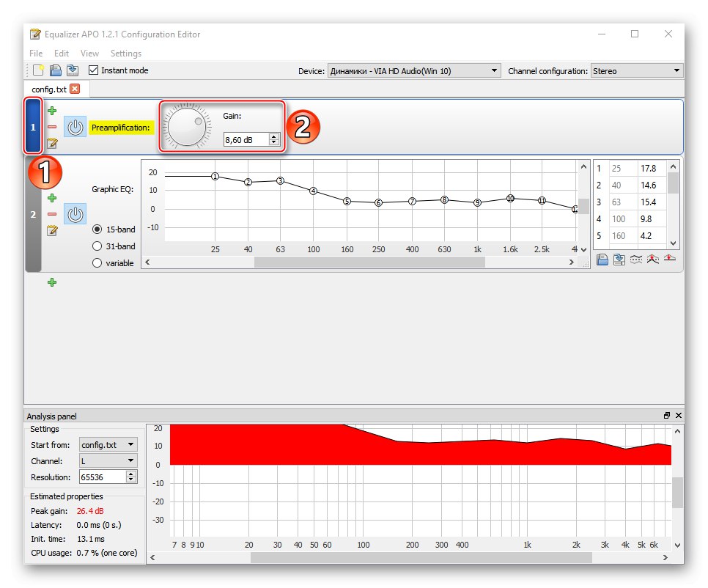Image resolution: width=708 pixels, height=588 pixels.
Task: Click EQ graph horizontal scrollbar thumb
Action: 369,262
